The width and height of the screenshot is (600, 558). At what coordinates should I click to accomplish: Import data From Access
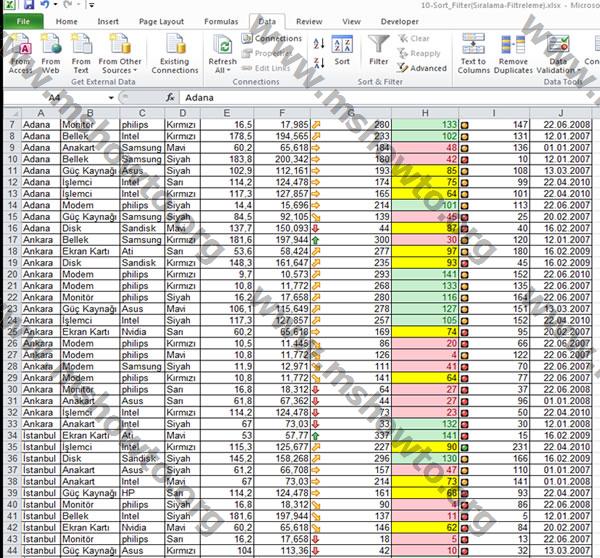coord(20,54)
